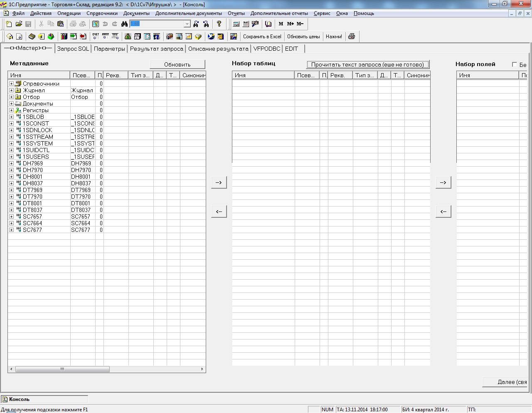Screen dimensions: 532x413
Task: Click the metadata scrollbar right arrow
Action: tap(202, 369)
